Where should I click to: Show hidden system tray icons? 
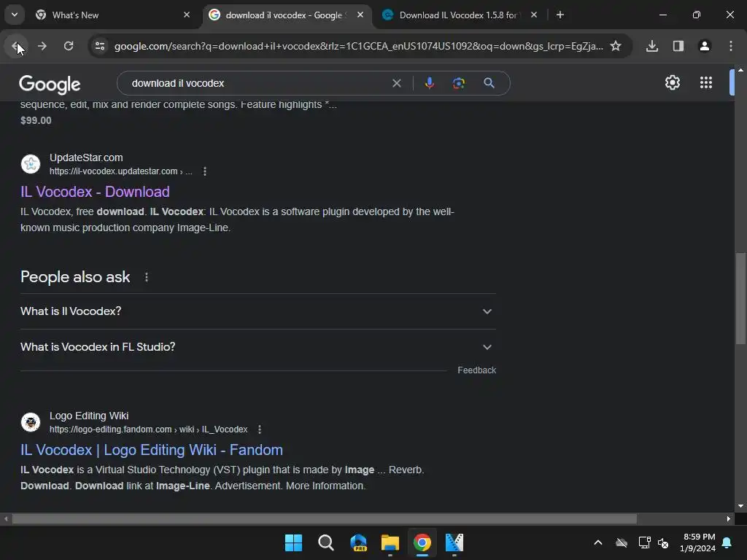[x=598, y=542]
